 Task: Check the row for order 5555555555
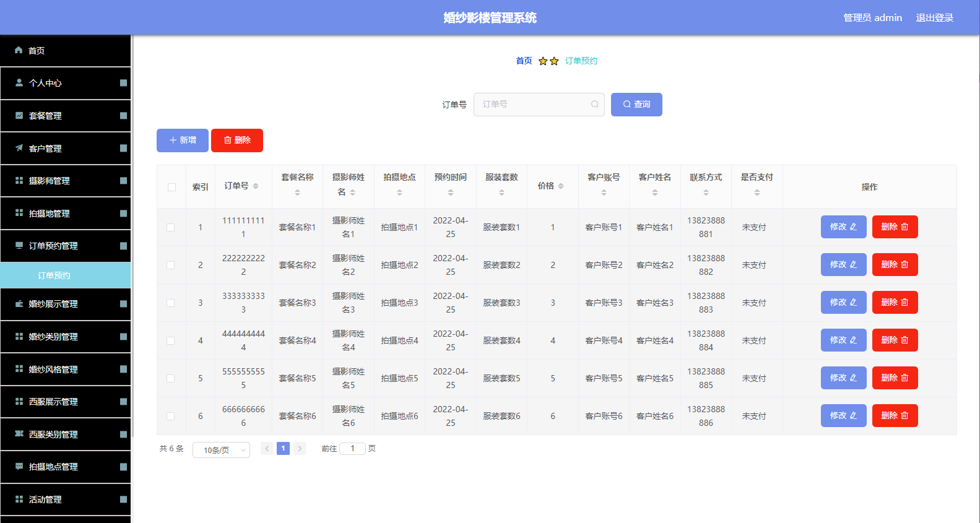170,378
